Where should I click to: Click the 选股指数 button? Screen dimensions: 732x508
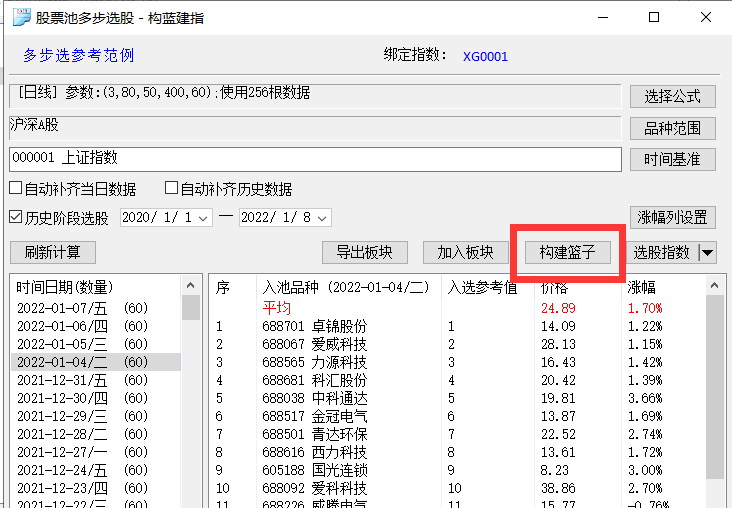[662, 253]
